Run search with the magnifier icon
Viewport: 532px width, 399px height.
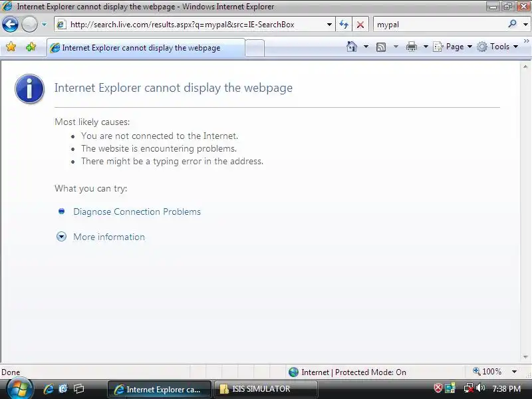point(512,24)
